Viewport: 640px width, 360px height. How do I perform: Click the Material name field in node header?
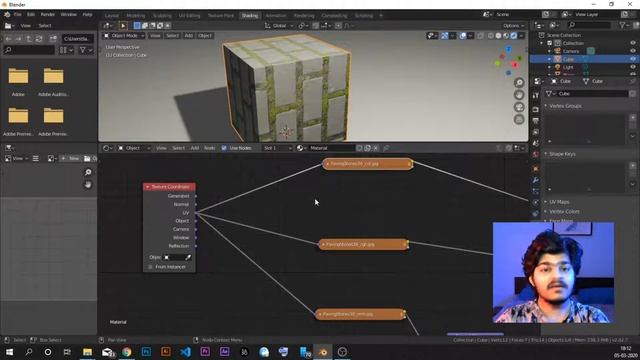(x=331, y=148)
